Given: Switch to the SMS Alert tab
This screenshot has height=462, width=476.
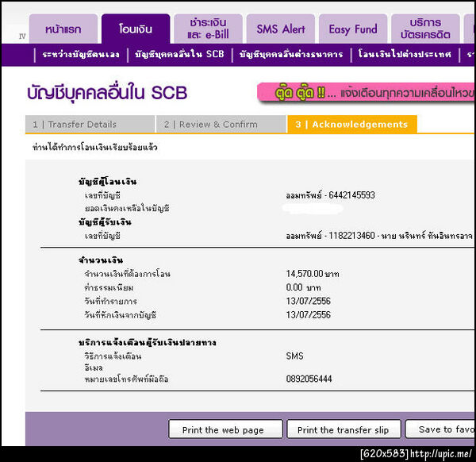Looking at the screenshot, I should pyautogui.click(x=281, y=29).
